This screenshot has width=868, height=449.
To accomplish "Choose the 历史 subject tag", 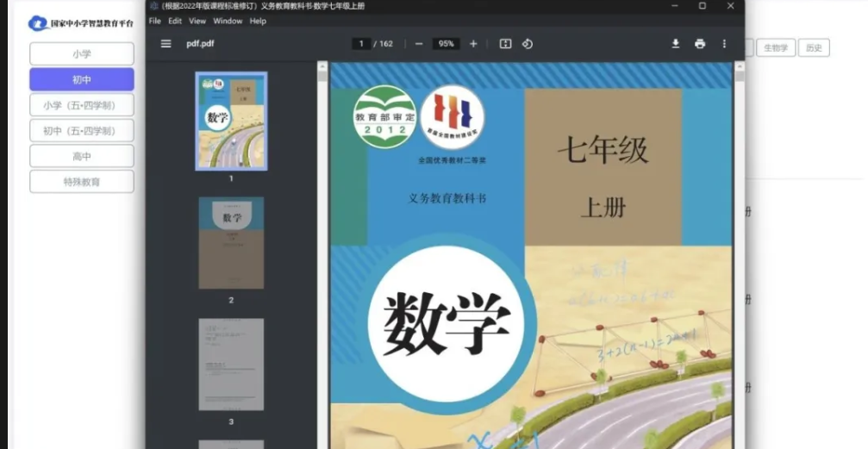I will coord(814,48).
